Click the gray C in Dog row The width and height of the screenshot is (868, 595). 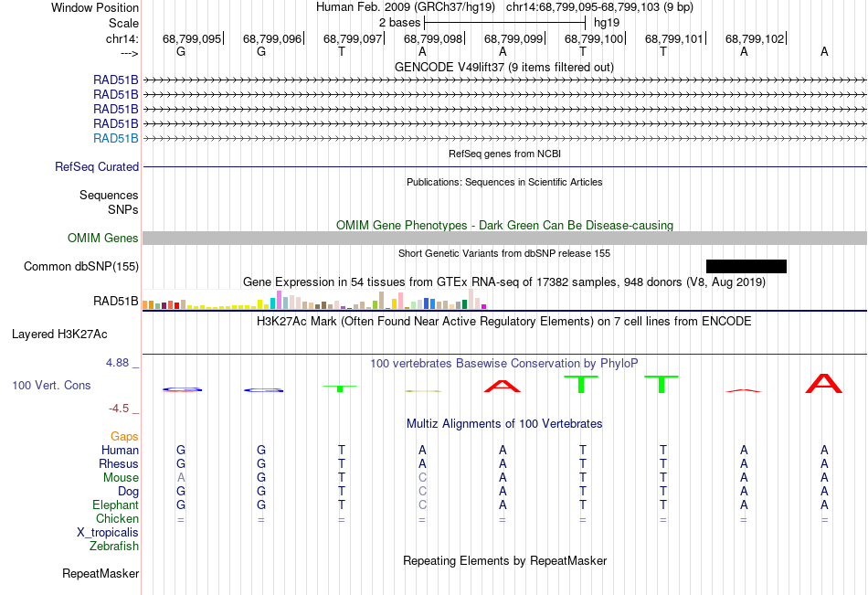(x=422, y=492)
